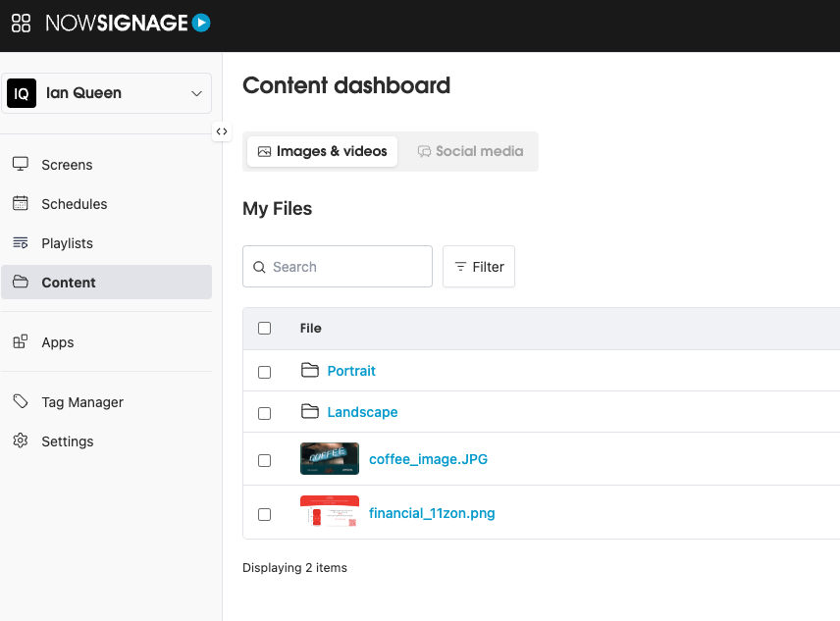Click the Settings gear icon
Screen dimensions: 840x621
pyautogui.click(x=21, y=441)
